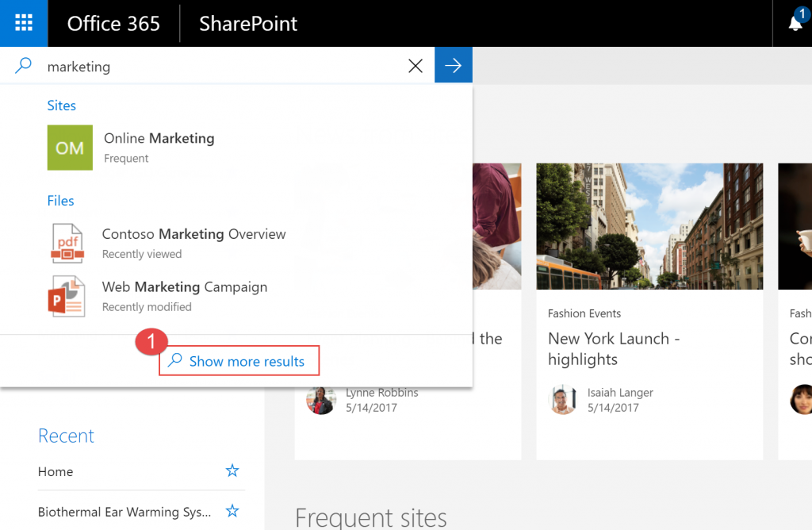Image resolution: width=812 pixels, height=530 pixels.
Task: Clear the marketing search text
Action: (x=416, y=66)
